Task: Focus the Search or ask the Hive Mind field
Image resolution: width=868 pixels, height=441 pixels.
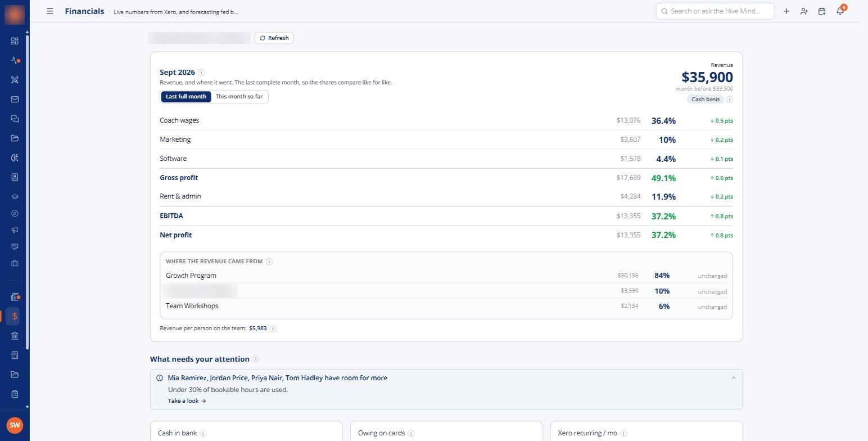Action: [x=715, y=11]
